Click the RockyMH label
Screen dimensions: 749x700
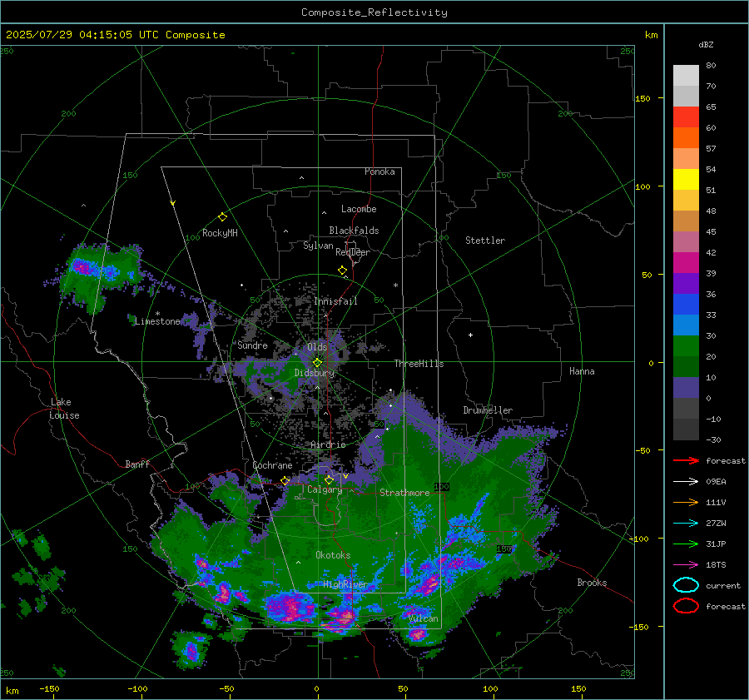pyautogui.click(x=220, y=233)
